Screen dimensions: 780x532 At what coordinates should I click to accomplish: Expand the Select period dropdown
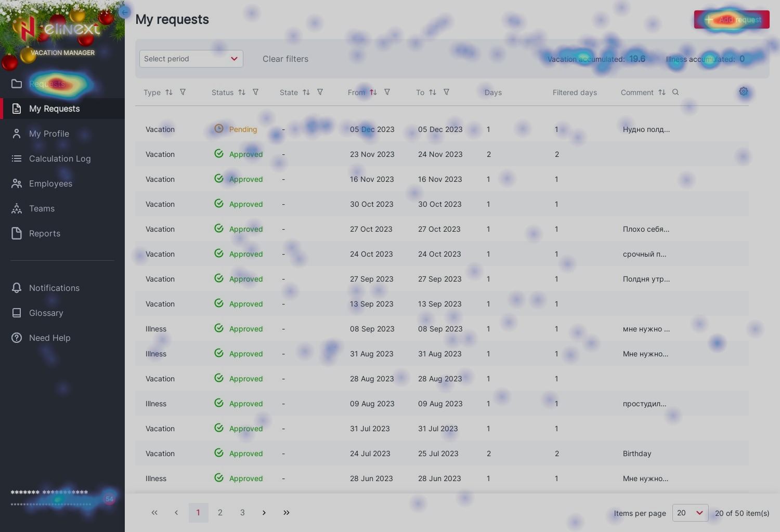191,59
